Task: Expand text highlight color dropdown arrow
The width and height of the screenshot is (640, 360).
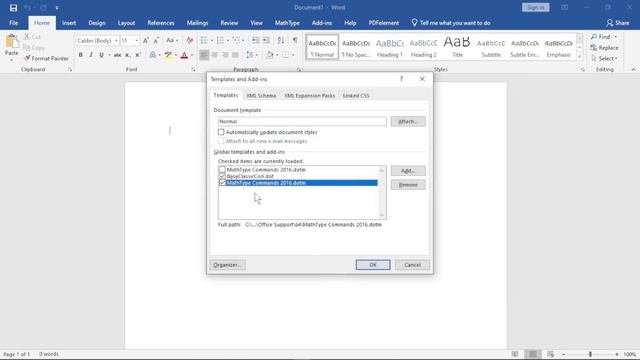Action: coord(176,55)
